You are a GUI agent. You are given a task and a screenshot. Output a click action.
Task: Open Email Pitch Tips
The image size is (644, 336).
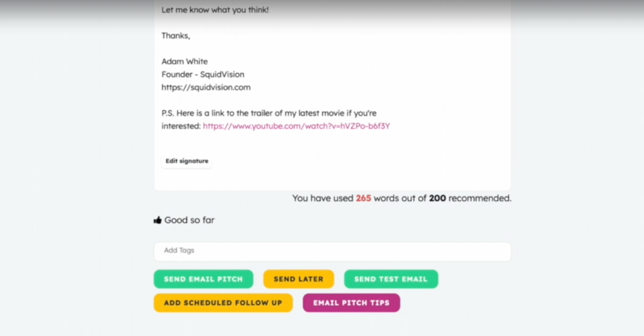(351, 303)
